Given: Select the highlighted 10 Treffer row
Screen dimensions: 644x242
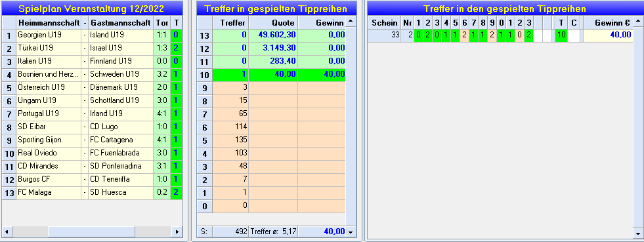Looking at the screenshot, I should [x=271, y=74].
